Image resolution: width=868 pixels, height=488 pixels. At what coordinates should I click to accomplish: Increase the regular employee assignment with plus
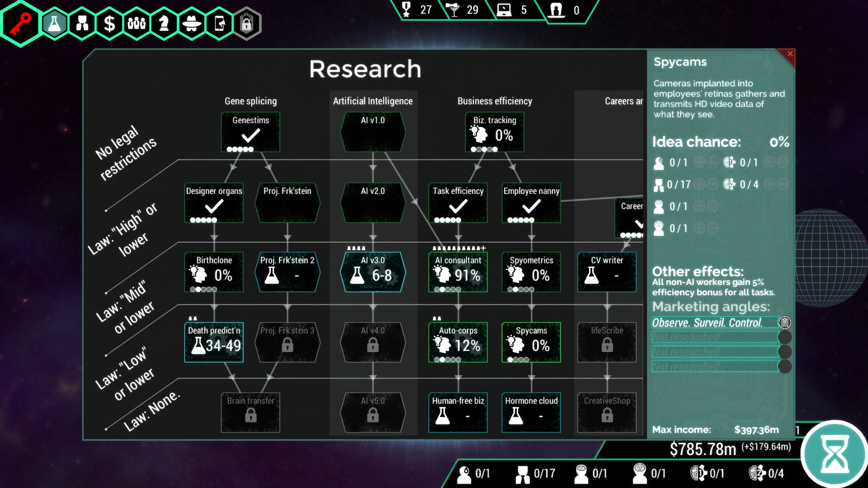pyautogui.click(x=698, y=183)
